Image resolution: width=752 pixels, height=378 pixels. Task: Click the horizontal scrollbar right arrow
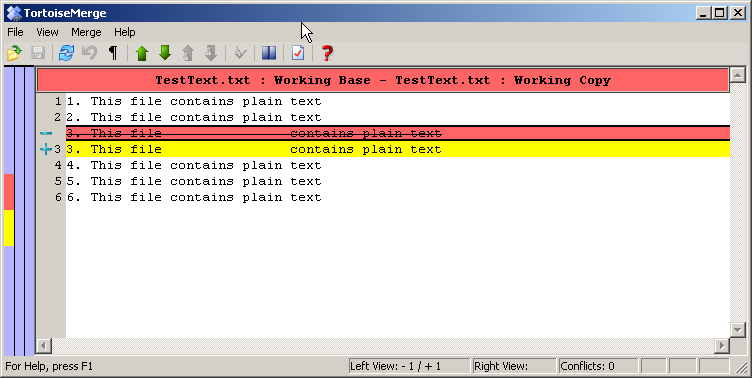[x=721, y=345]
